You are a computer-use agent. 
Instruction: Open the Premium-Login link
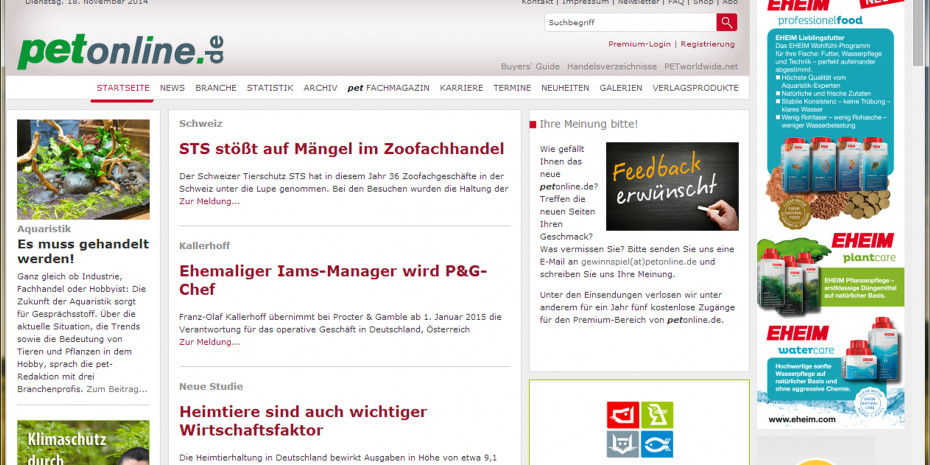639,44
